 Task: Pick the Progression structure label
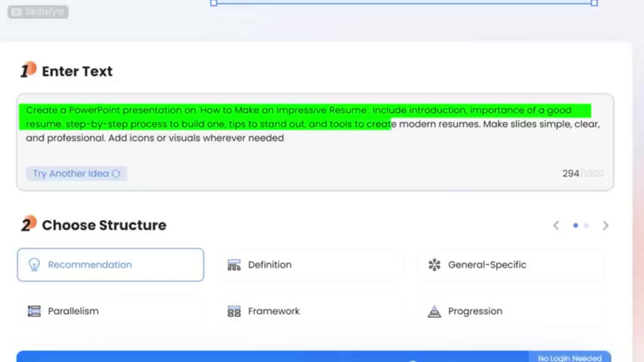click(x=475, y=311)
